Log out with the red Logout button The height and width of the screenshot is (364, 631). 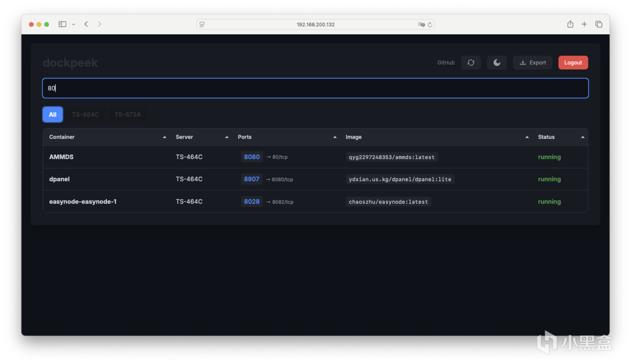pos(573,63)
